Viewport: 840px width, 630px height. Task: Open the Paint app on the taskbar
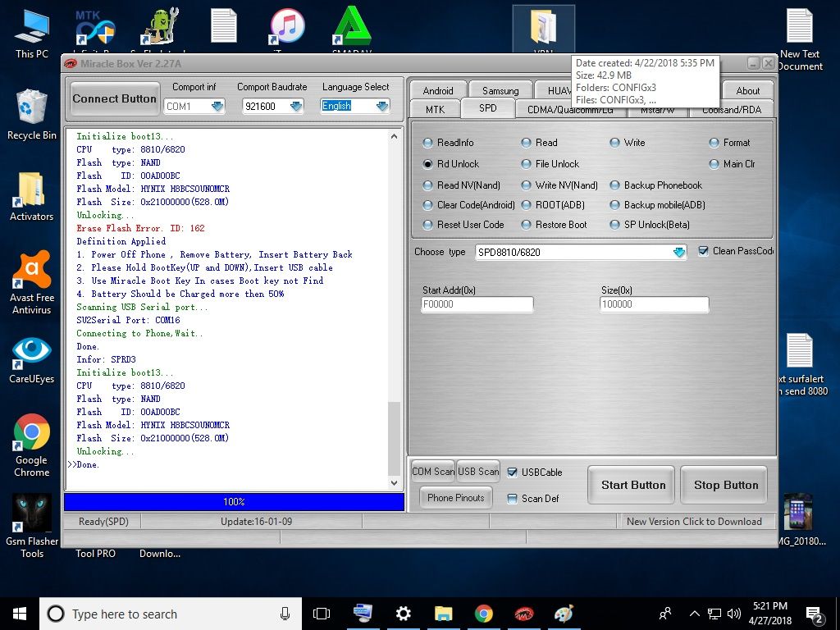564,614
